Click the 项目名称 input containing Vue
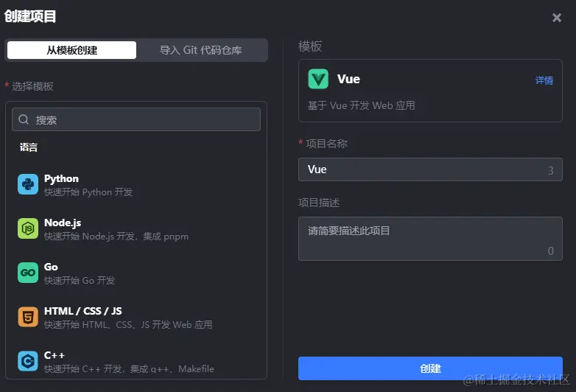The image size is (576, 392). pos(424,169)
